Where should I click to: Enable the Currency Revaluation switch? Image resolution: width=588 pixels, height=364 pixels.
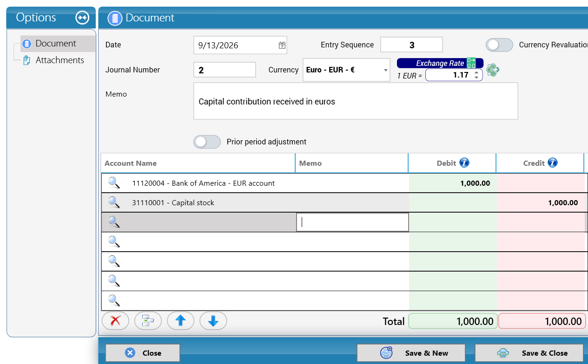click(x=499, y=45)
